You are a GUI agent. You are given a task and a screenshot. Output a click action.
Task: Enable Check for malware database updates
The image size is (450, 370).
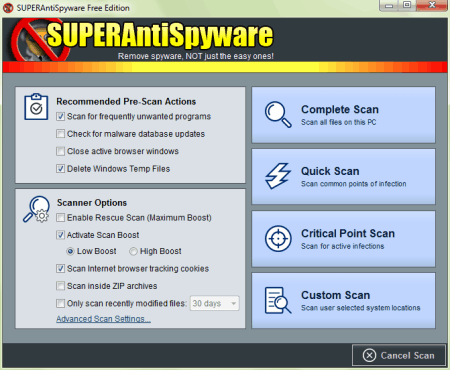(x=60, y=134)
